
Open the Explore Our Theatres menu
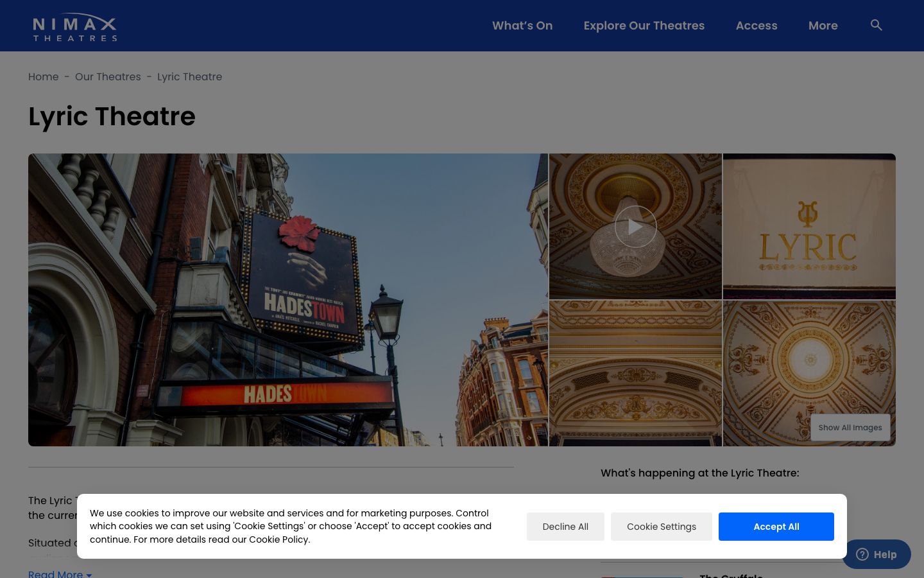[644, 26]
